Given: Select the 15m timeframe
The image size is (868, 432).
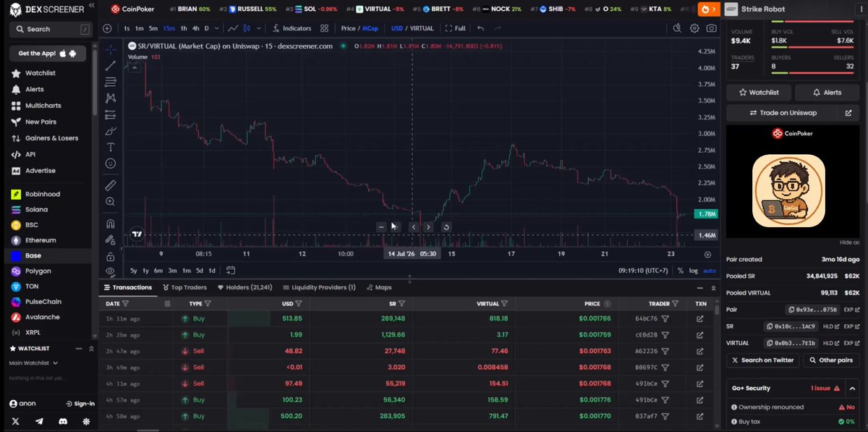Looking at the screenshot, I should 169,28.
